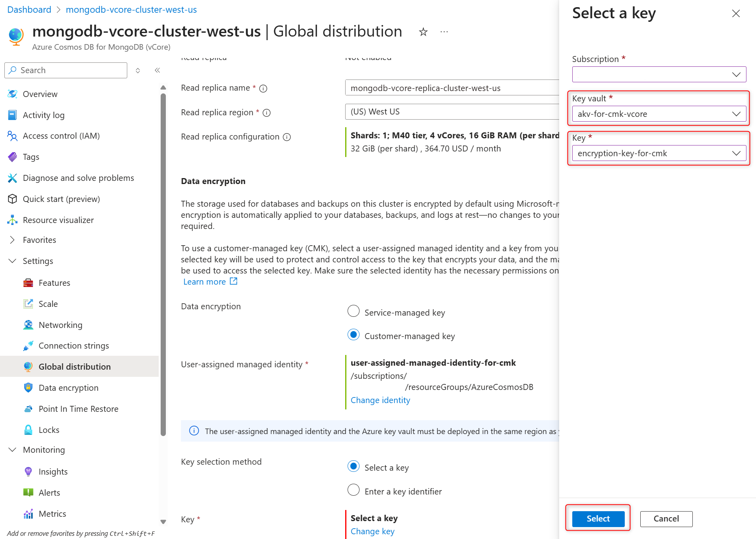Open the Networking settings page
756x539 pixels.
coord(60,325)
